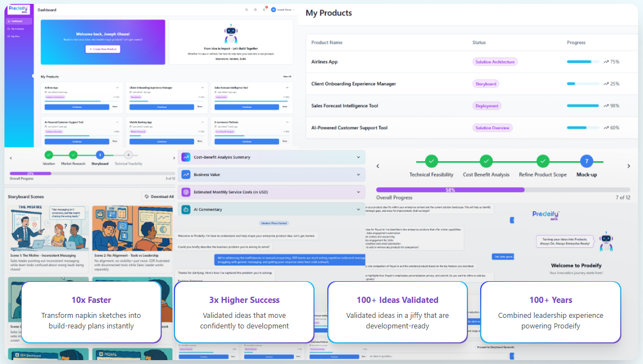The width and height of the screenshot is (643, 364).
Task: Click Technical Feasibility step 4 circle
Action: [x=128, y=155]
